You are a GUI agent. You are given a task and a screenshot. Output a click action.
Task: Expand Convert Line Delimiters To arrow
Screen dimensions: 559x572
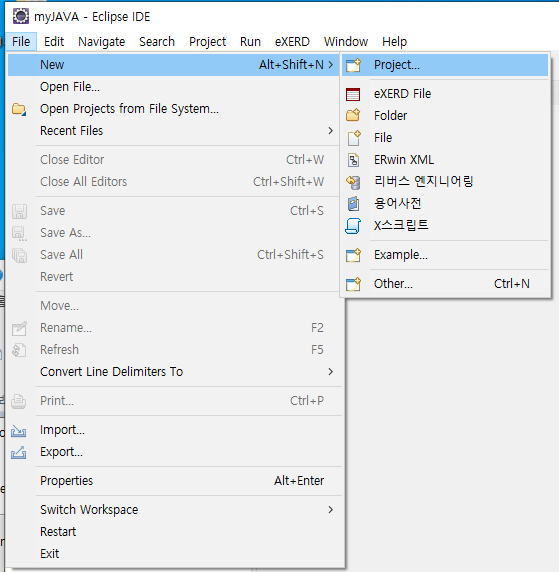tap(331, 371)
